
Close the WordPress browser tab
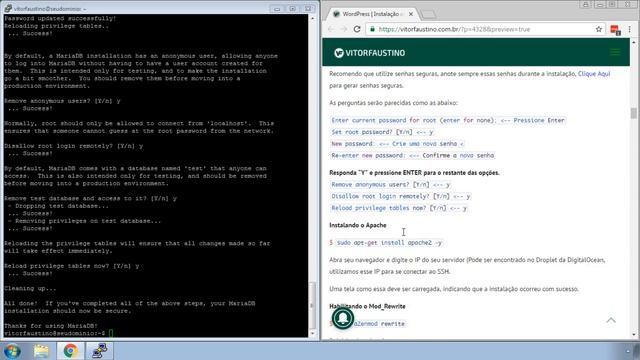click(x=411, y=14)
